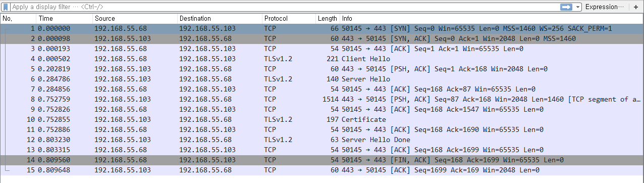
Task: Select packet 13 at time 0.803315
Action: 322,150
